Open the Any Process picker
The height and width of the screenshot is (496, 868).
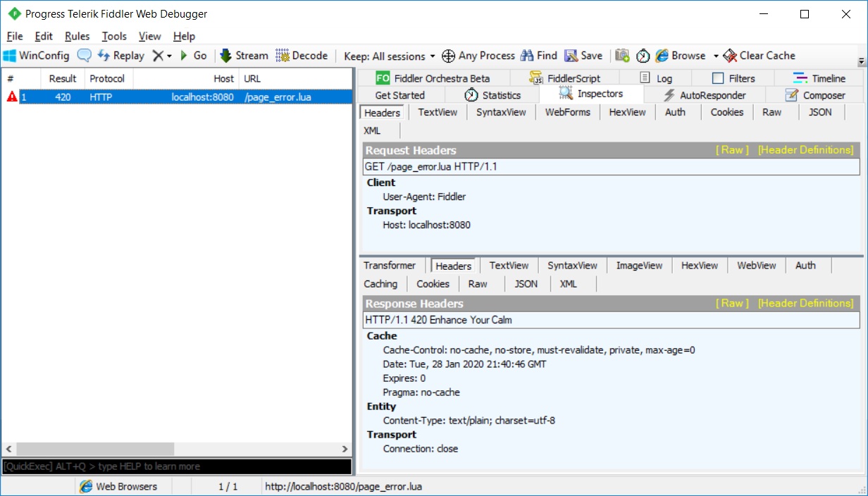pos(478,55)
